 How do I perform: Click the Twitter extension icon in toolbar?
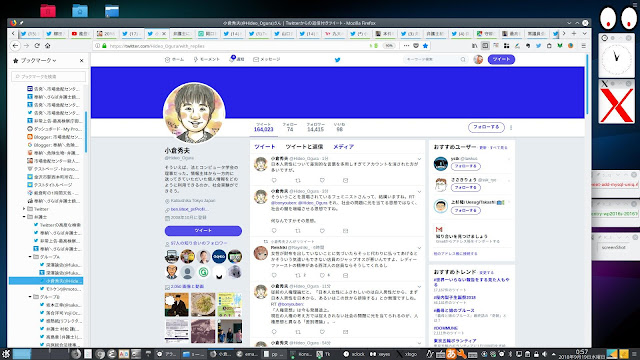(538, 46)
